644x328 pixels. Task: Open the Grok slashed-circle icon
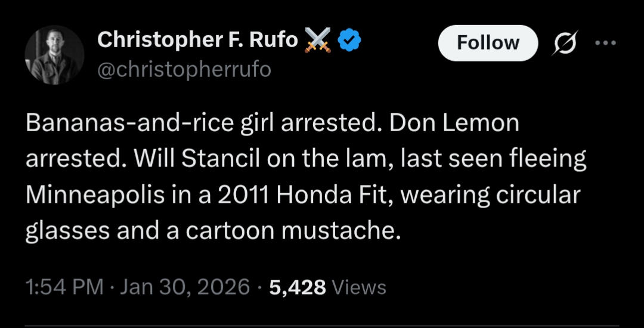tap(562, 44)
